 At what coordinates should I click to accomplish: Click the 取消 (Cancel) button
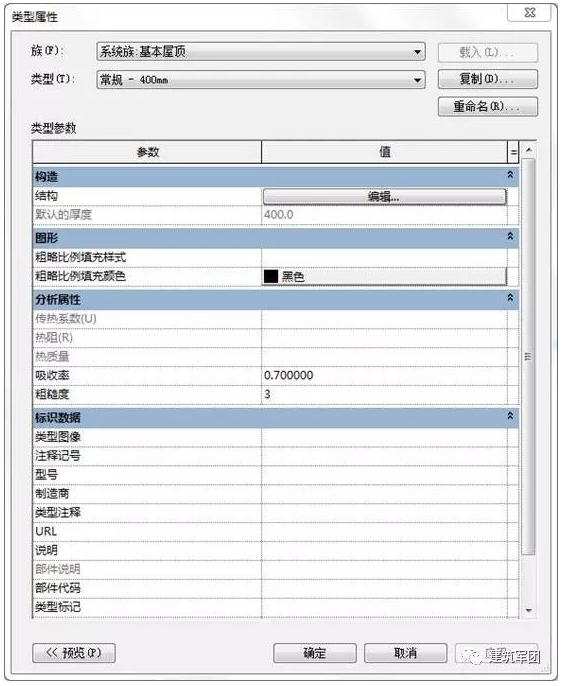[405, 653]
